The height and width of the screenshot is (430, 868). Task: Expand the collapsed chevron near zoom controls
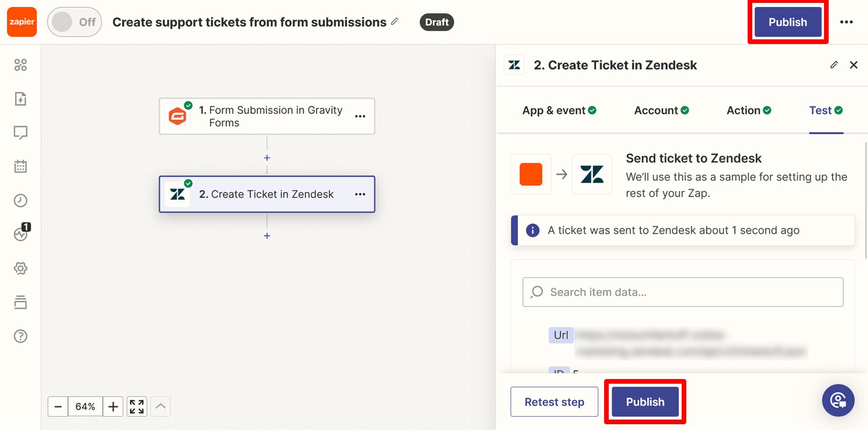coord(161,406)
